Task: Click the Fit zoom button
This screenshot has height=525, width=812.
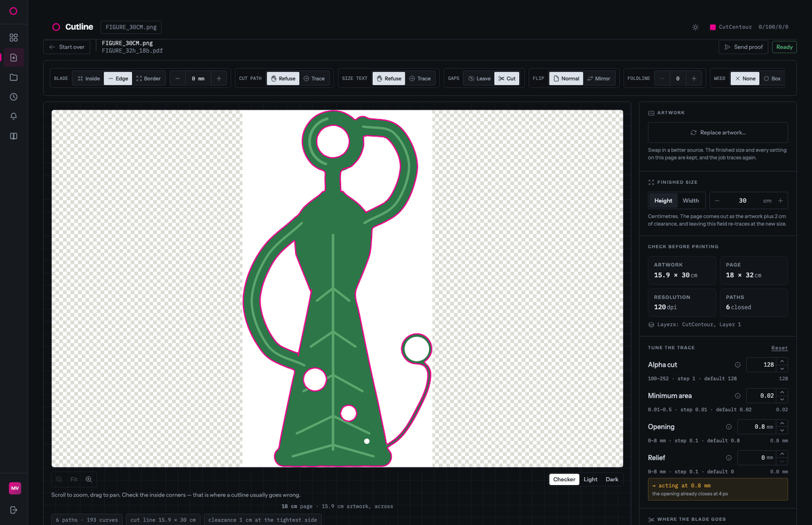Action: (74, 479)
